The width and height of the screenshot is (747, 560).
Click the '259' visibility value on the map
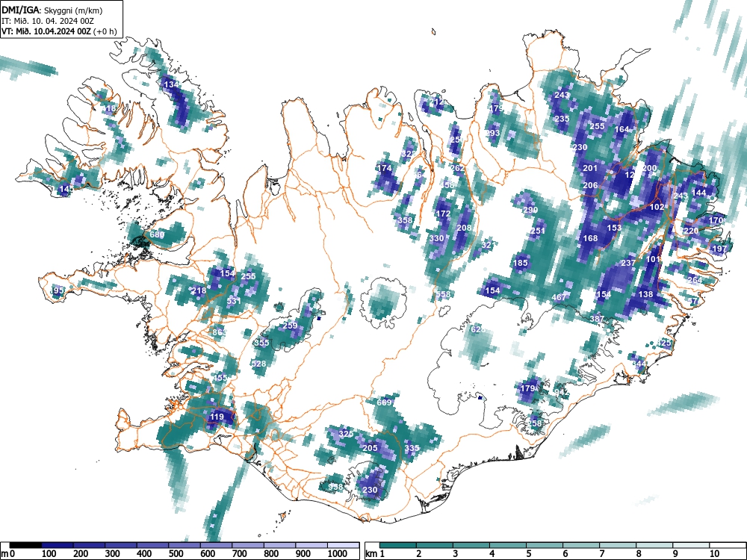(x=290, y=326)
